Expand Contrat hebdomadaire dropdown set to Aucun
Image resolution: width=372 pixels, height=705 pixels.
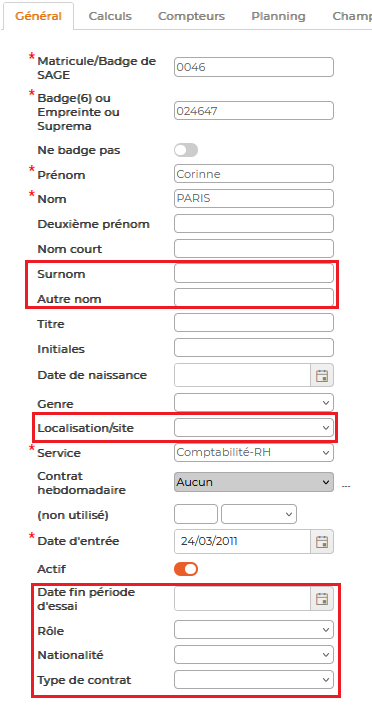254,482
